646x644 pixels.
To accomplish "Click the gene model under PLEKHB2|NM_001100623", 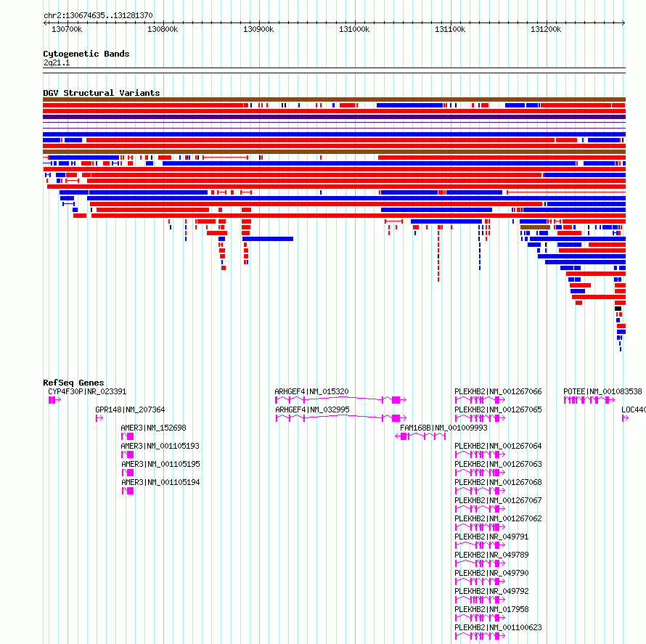I will (480, 636).
